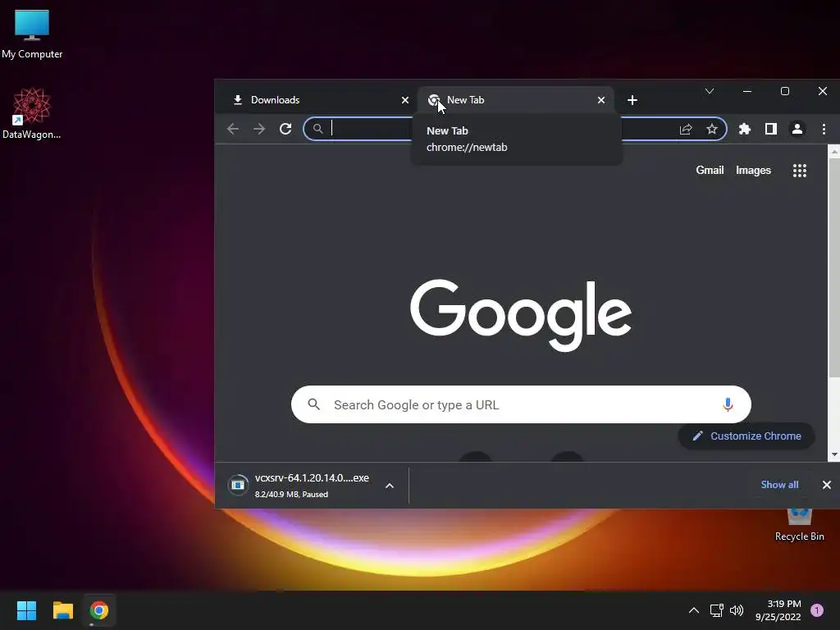Toggle the Chrome side panel
The width and height of the screenshot is (840, 630).
771,129
